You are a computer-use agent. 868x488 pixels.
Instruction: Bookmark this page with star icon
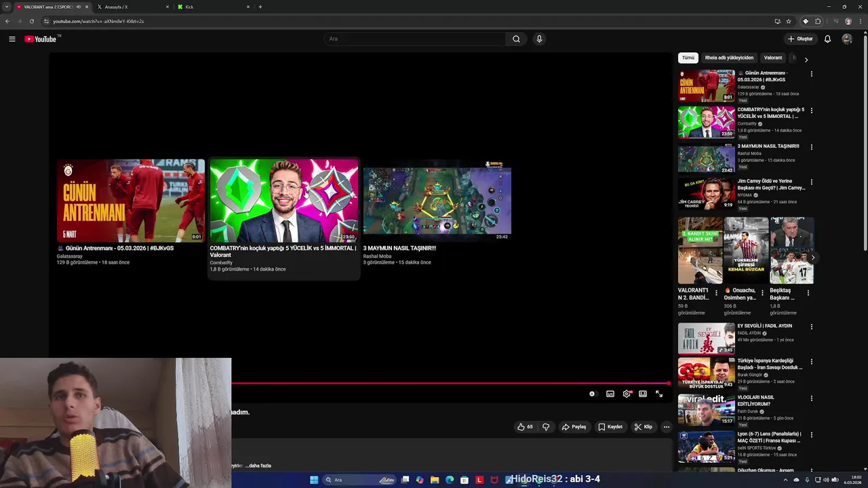(789, 21)
